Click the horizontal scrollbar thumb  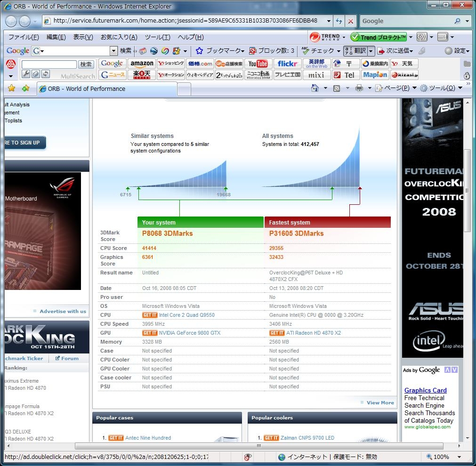point(258,446)
